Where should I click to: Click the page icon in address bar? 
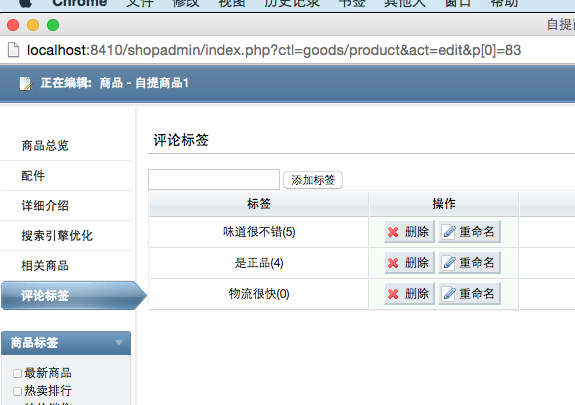pos(14,50)
